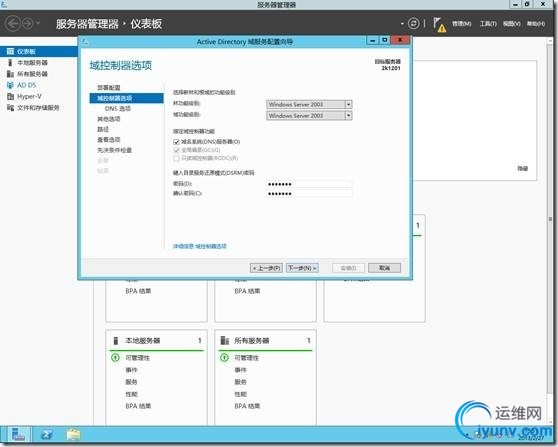Click the 所有服务器 icon in sidebar
This screenshot has height=447, width=558.
click(x=10, y=74)
